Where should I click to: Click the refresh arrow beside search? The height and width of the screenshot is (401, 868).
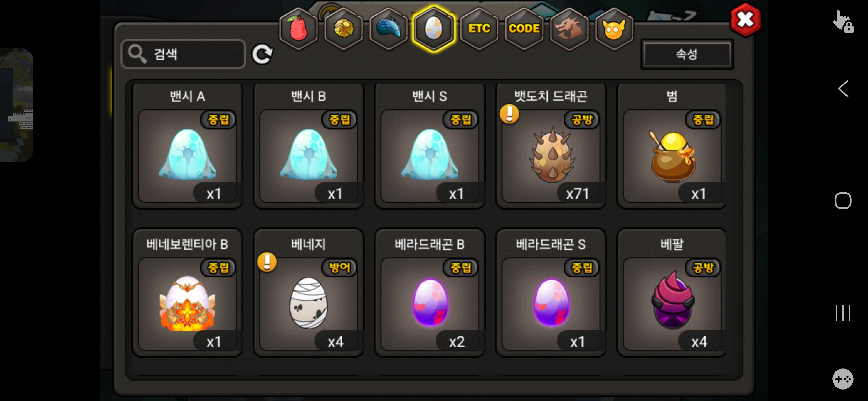click(263, 54)
